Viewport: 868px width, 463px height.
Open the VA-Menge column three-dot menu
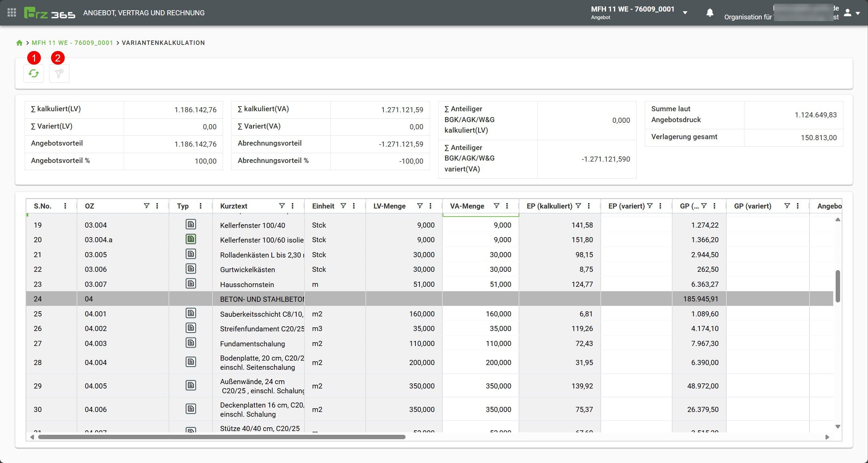pos(507,206)
